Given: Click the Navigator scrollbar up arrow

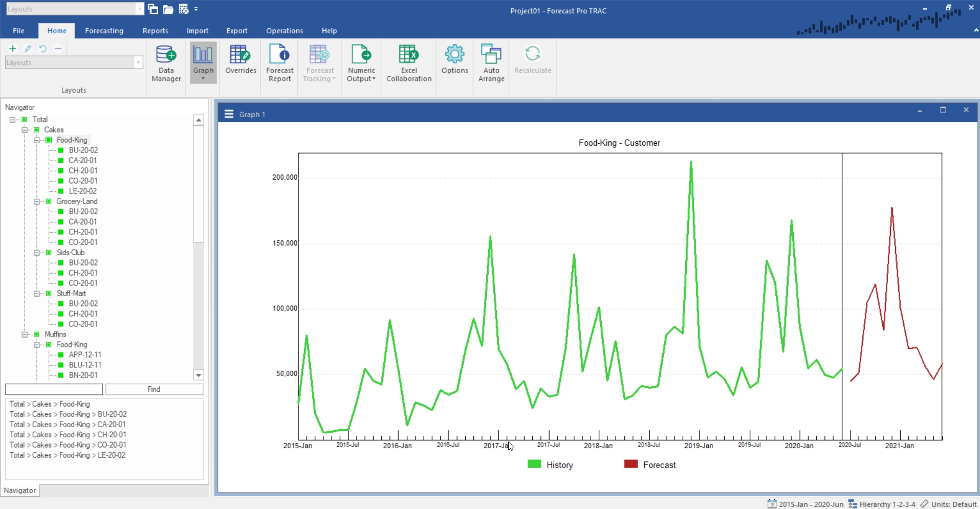Looking at the screenshot, I should (199, 120).
